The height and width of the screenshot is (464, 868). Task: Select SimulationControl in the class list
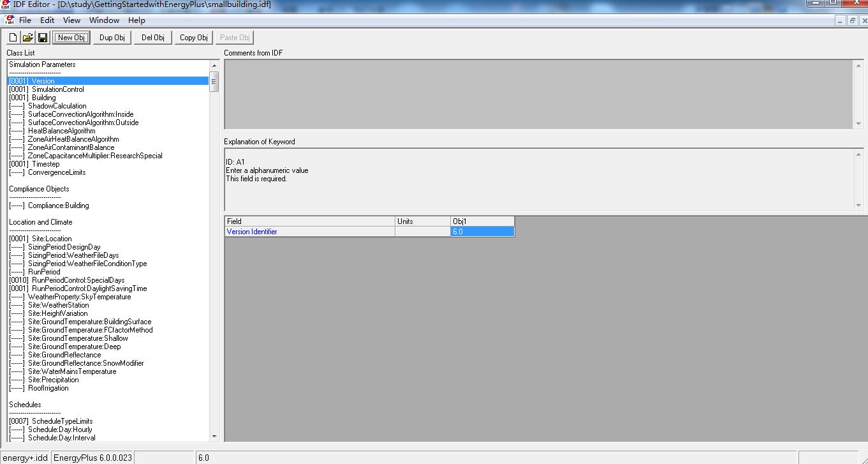pos(57,89)
